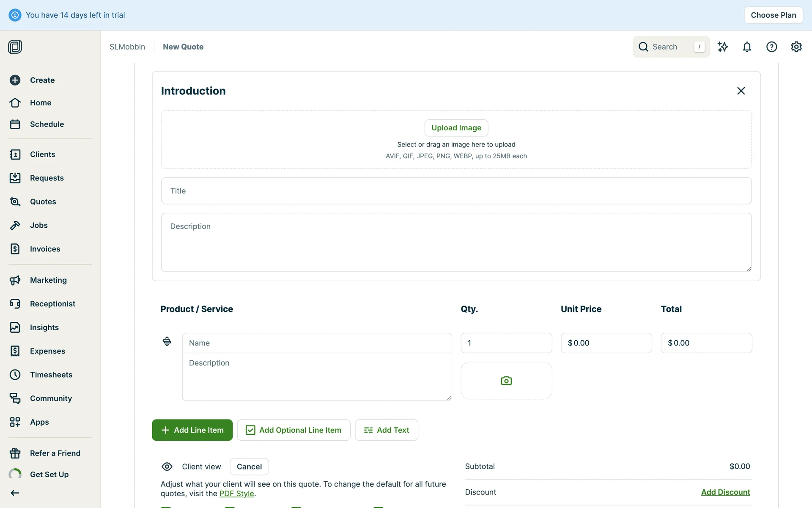The image size is (812, 508).
Task: Open the notifications bell
Action: 747,47
